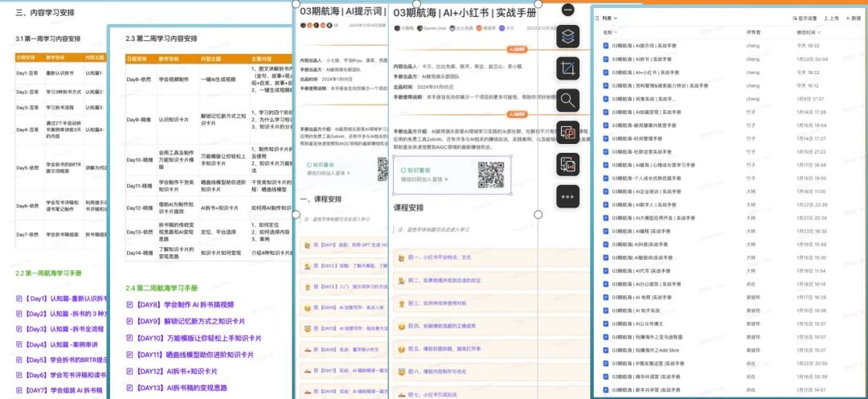Click the 显示设置 icon button in file list
The height and width of the screenshot is (399, 868).
(x=805, y=19)
